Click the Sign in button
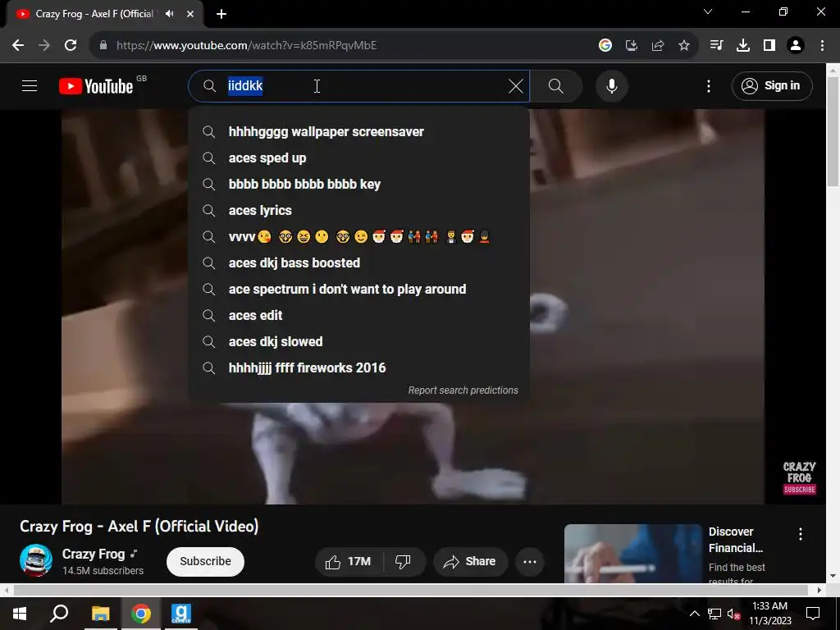The image size is (840, 630). coord(772,85)
